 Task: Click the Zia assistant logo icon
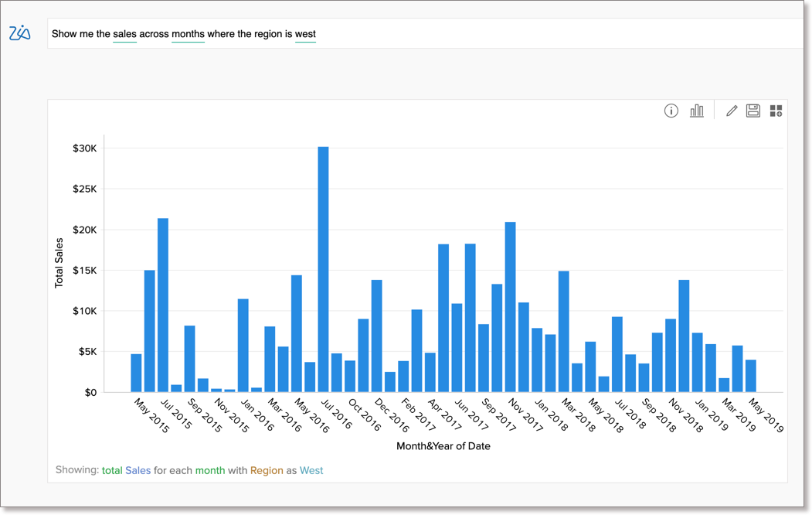click(20, 33)
